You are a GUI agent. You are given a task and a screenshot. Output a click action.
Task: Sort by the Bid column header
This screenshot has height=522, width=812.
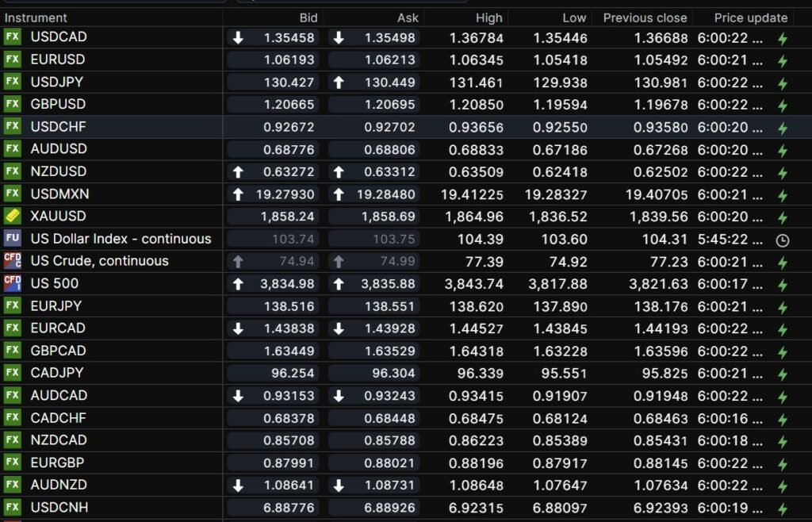[x=308, y=17]
